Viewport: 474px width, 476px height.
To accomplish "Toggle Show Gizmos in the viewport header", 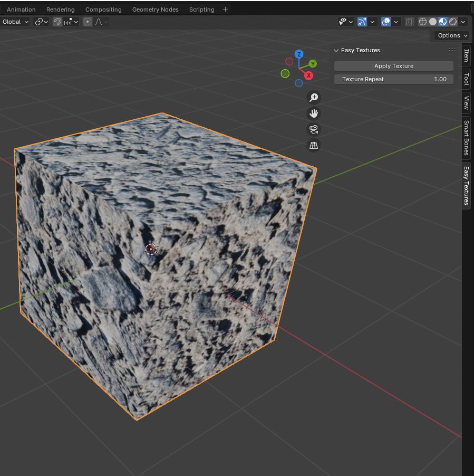I will (362, 22).
